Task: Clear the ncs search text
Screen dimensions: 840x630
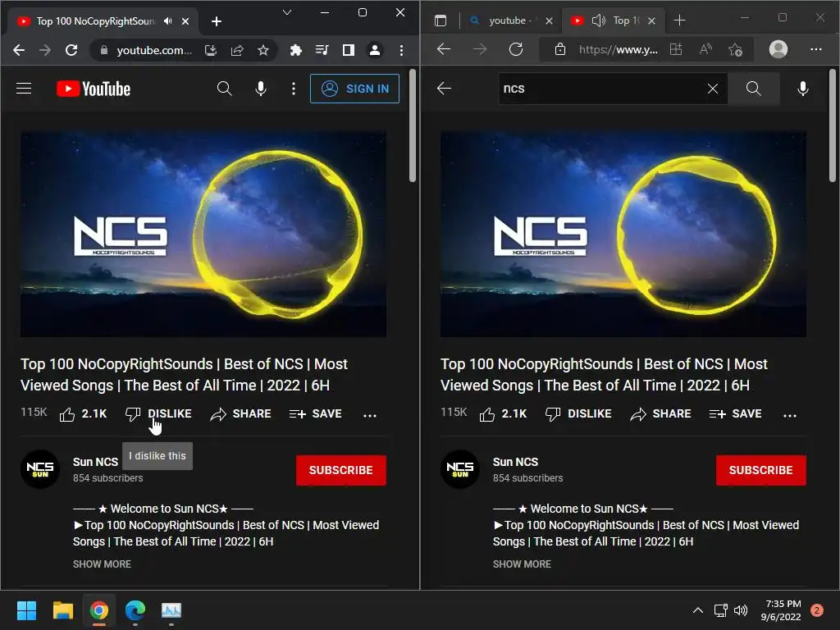Action: [x=713, y=89]
